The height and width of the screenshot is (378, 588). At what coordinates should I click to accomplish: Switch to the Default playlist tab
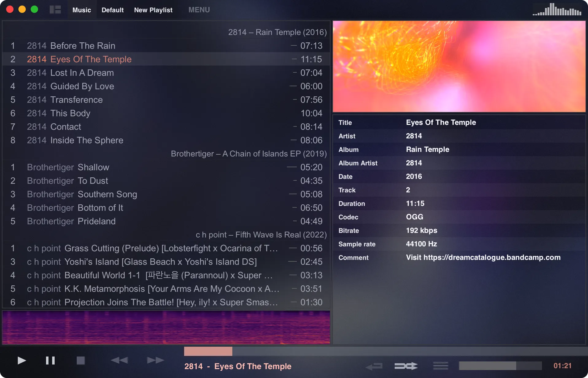[113, 10]
